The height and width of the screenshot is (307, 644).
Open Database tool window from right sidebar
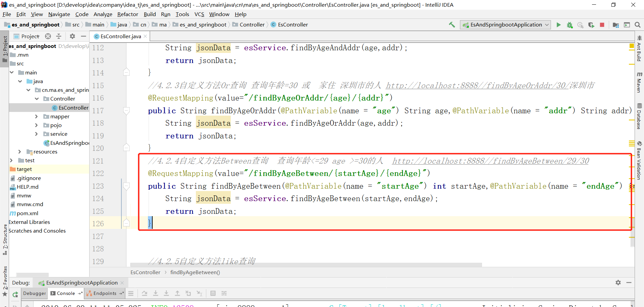[639, 116]
